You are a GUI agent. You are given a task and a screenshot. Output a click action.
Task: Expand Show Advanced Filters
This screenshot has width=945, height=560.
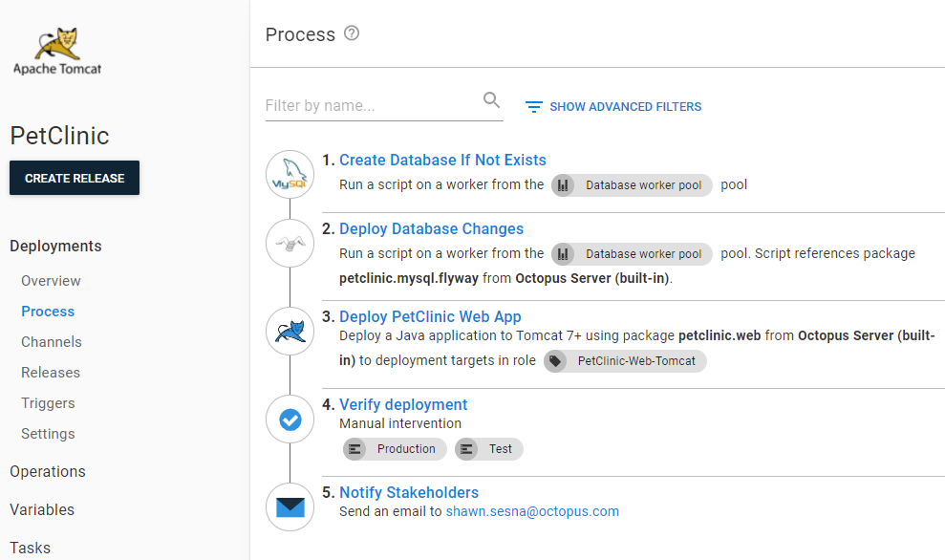[613, 107]
